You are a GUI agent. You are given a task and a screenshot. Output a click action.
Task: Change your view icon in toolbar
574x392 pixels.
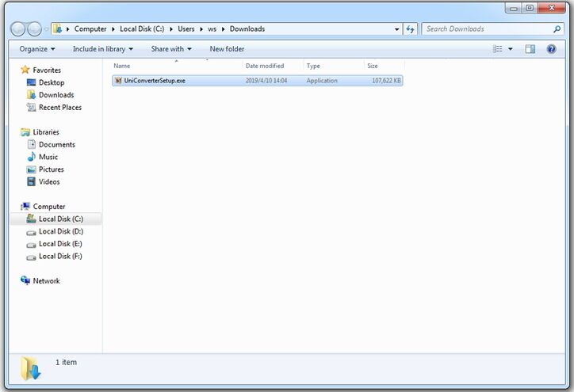(x=497, y=49)
